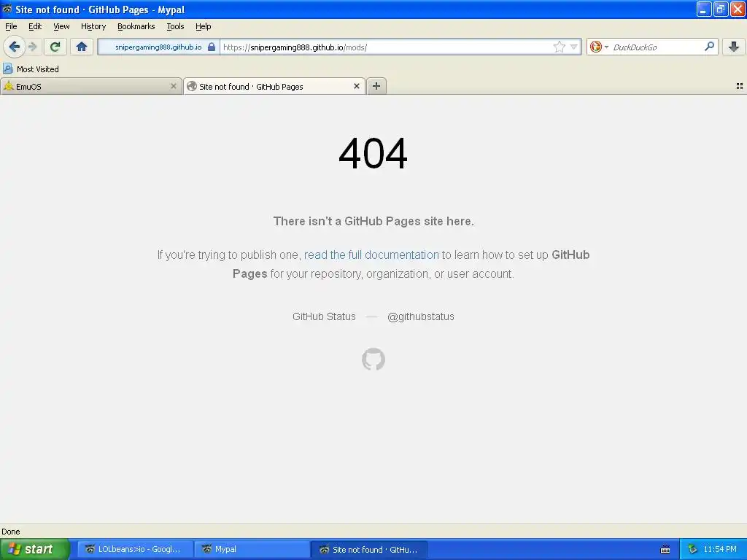Open the Help menu
This screenshot has height=560, width=747.
click(x=204, y=27)
